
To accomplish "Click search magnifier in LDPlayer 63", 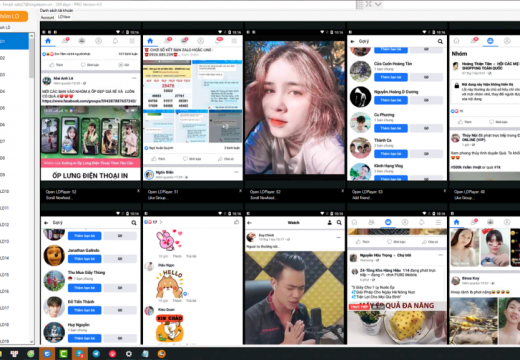I will click(440, 41).
